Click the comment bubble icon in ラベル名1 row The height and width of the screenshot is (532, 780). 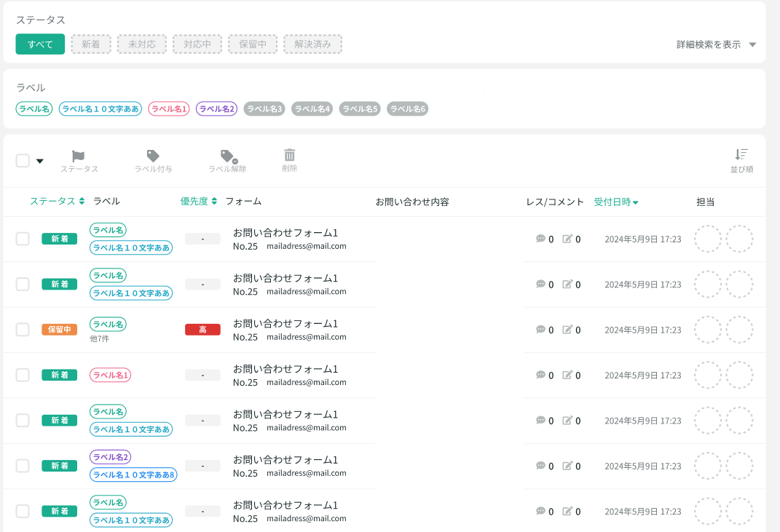point(540,375)
